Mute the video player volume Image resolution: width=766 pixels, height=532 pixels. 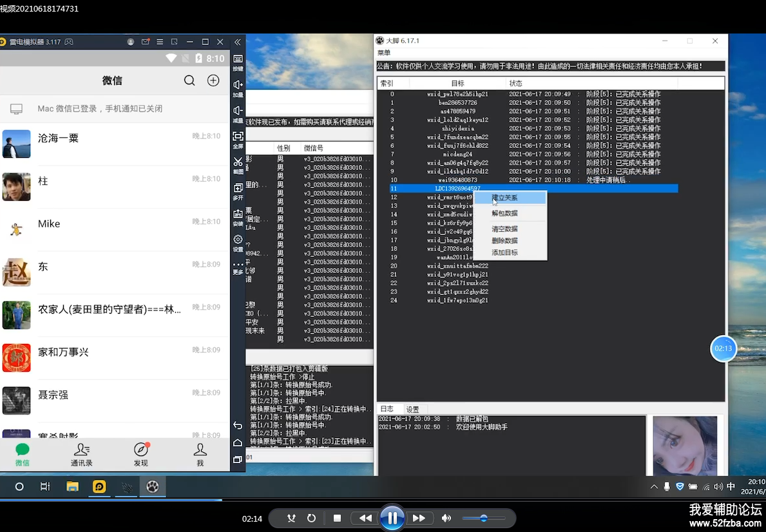pos(446,518)
